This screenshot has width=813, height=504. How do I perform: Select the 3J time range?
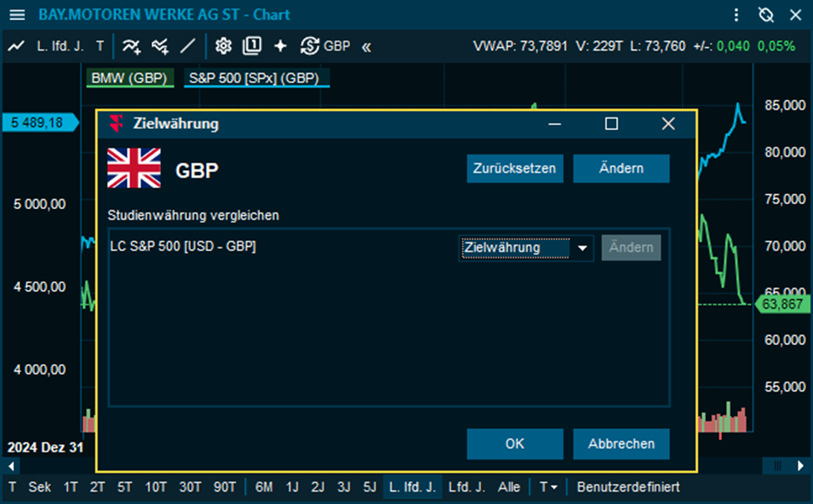click(x=344, y=487)
